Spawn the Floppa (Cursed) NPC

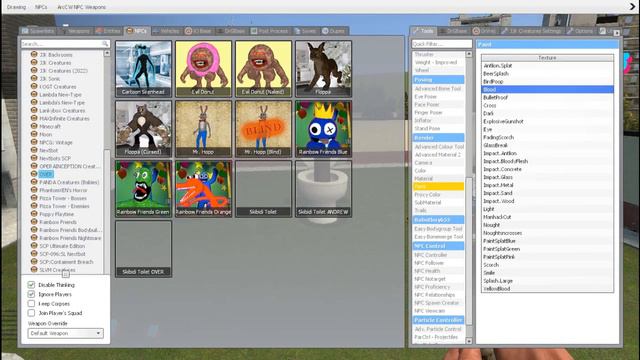point(143,129)
